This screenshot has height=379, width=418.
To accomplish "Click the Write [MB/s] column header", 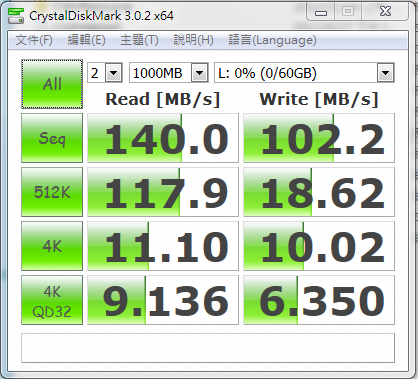I will point(319,99).
